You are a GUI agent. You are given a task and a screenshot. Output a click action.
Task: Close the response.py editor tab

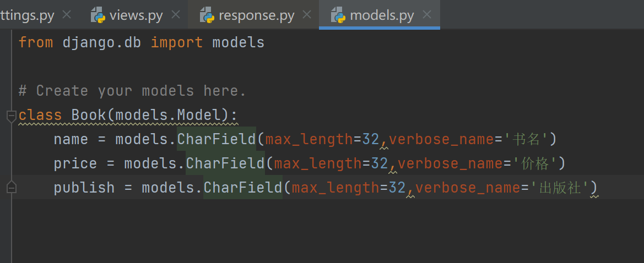[307, 15]
